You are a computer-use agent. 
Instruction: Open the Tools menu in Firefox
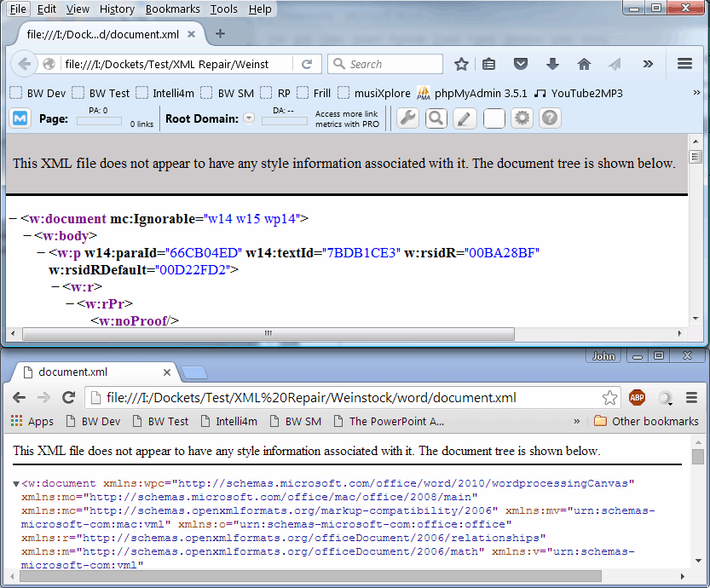223,9
